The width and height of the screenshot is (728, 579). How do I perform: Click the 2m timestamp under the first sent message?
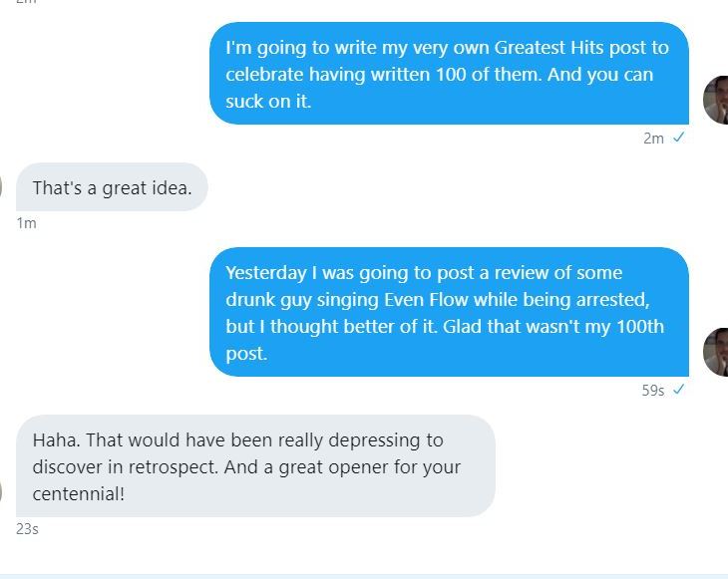coord(653,139)
